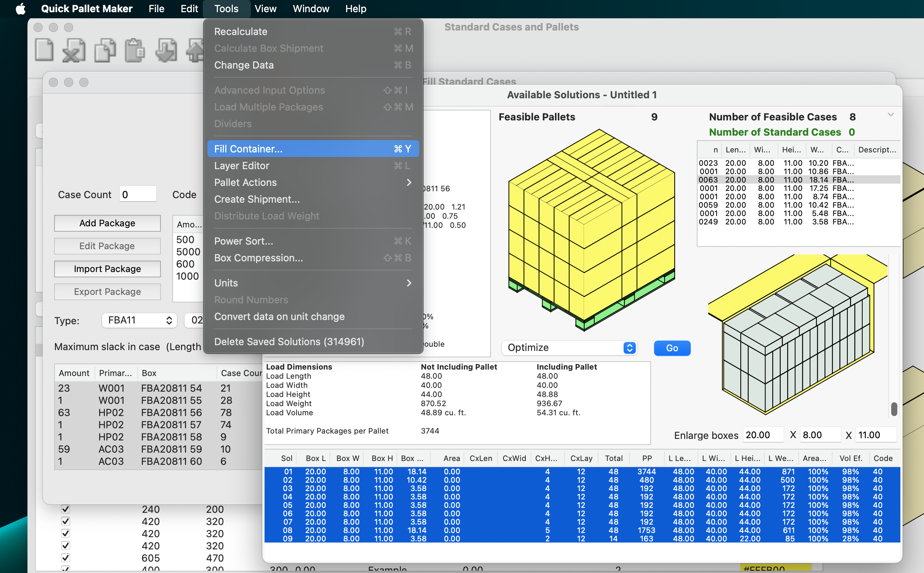The width and height of the screenshot is (924, 573).
Task: Click the Export Package button
Action: click(107, 291)
